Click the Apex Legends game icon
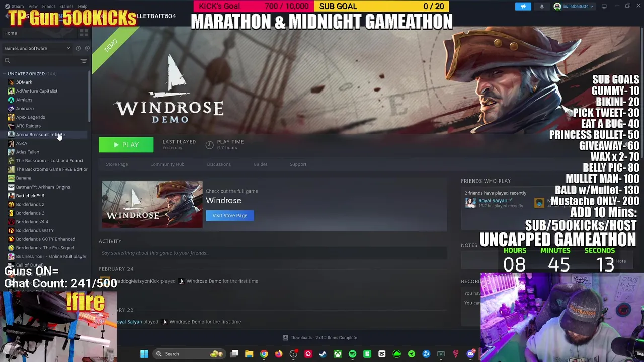 [11, 117]
